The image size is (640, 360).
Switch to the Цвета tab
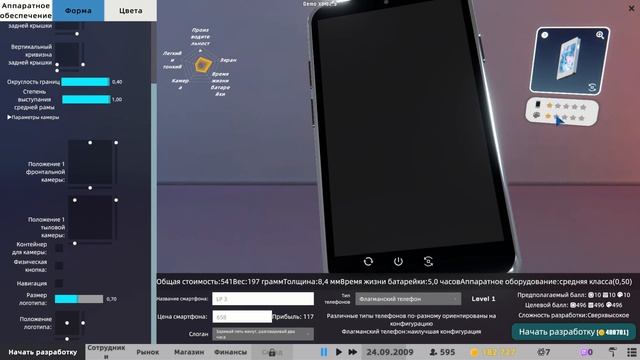[x=131, y=11]
